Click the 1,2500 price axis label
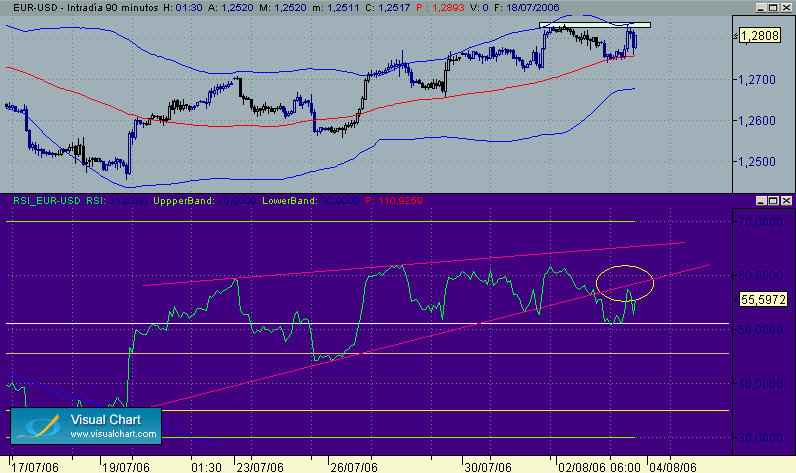 756,162
